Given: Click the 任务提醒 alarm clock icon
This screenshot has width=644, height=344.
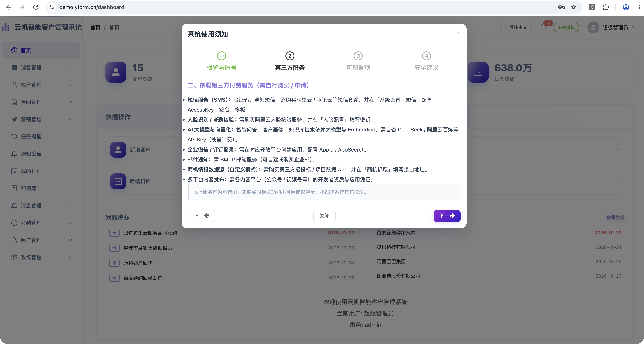Looking at the screenshot, I should tap(14, 137).
